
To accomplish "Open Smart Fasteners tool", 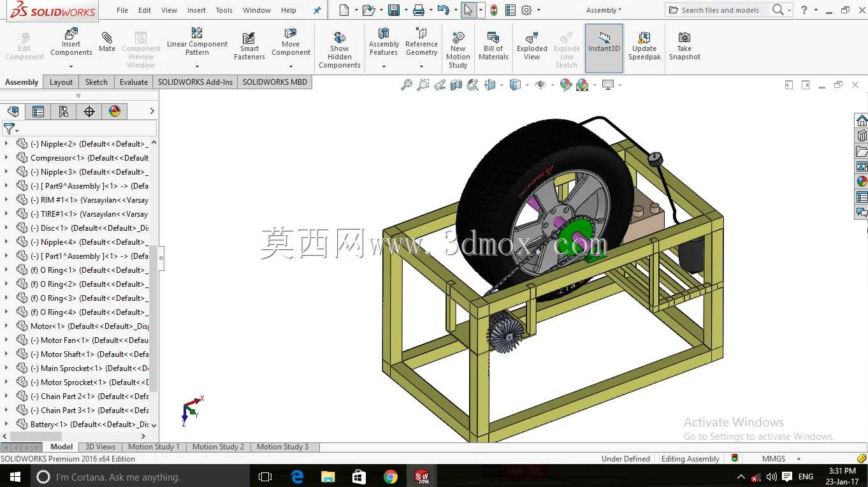I will click(249, 46).
